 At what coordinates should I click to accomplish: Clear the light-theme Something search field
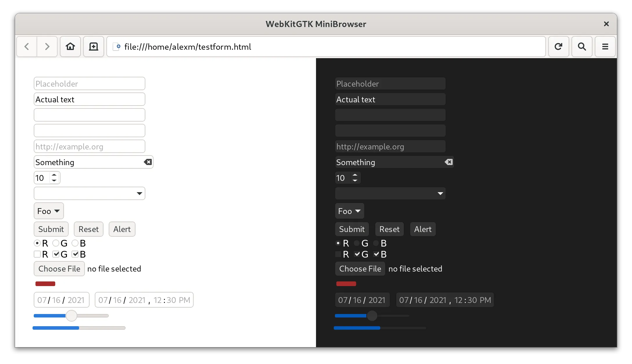148,162
